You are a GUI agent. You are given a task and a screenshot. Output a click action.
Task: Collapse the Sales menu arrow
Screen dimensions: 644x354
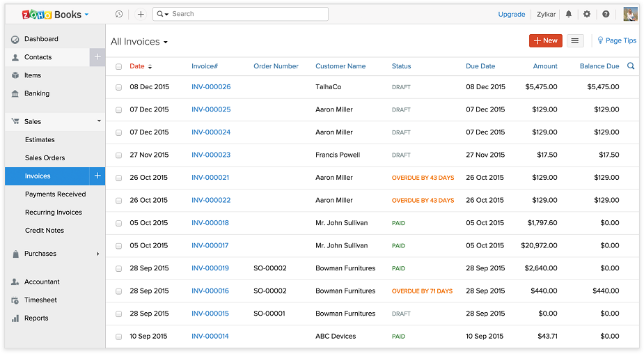99,121
